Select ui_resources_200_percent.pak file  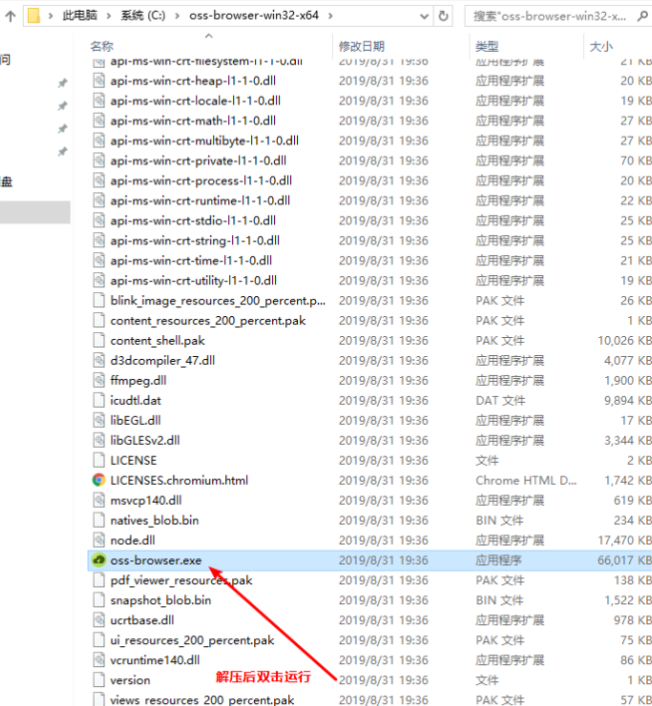(192, 640)
